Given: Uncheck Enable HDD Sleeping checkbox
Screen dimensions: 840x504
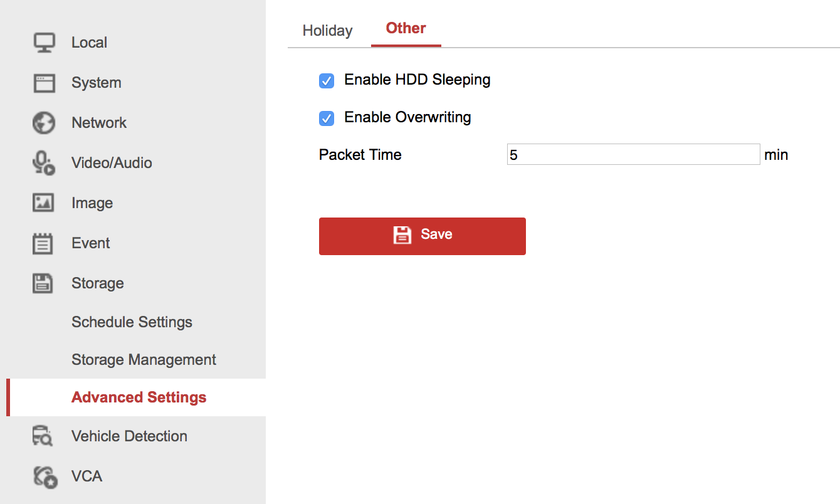Looking at the screenshot, I should click(x=327, y=81).
